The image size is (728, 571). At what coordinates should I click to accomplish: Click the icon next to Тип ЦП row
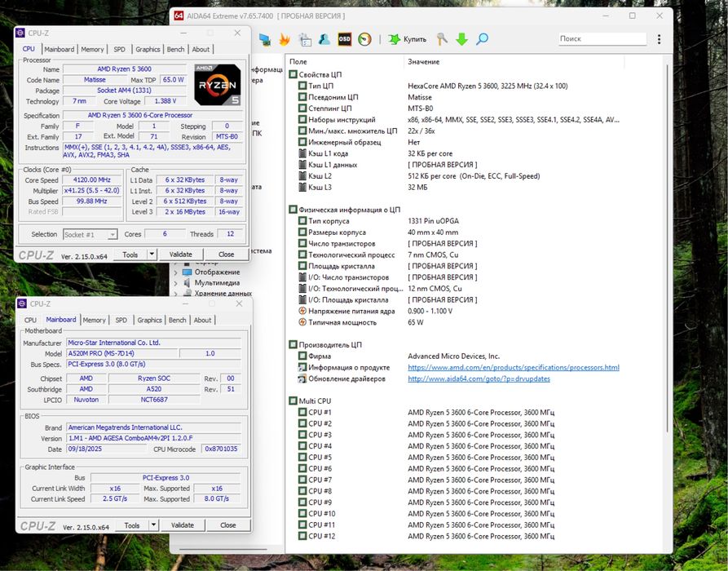click(x=302, y=86)
